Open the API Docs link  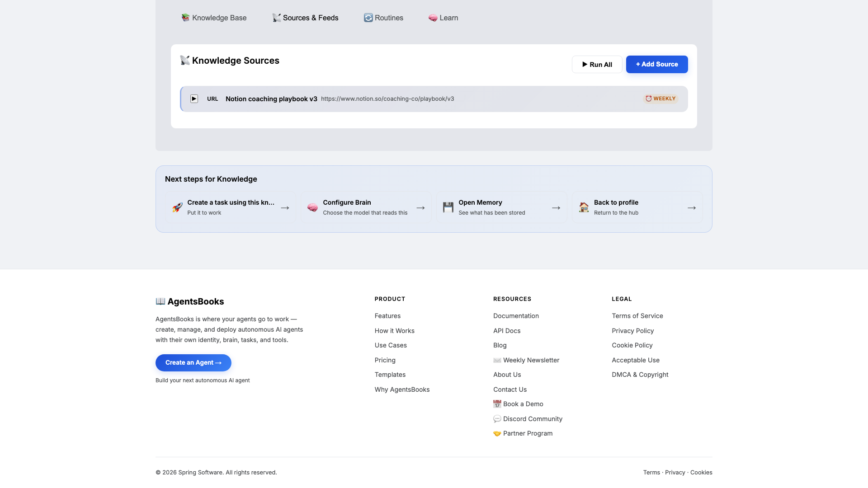(507, 331)
